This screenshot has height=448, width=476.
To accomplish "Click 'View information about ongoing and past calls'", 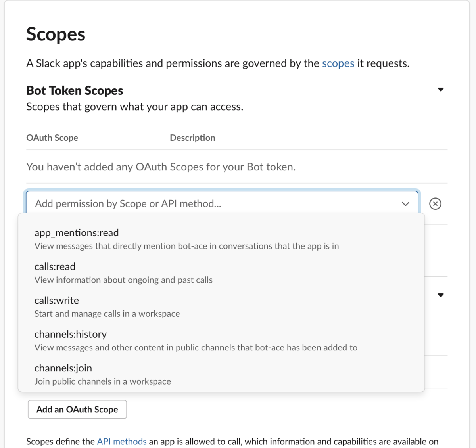I will point(123,280).
